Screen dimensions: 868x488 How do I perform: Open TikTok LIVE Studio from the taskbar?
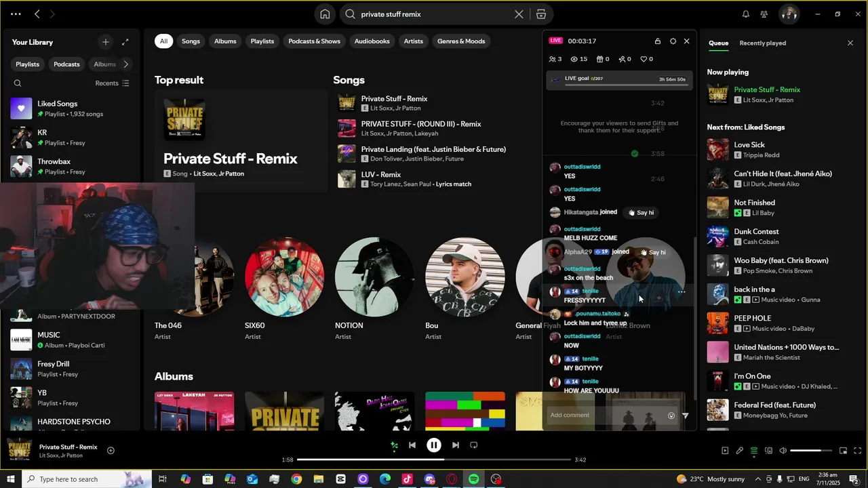[407, 479]
